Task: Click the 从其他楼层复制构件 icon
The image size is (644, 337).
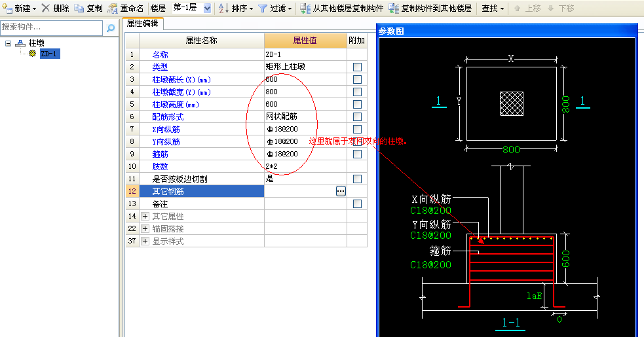Action: [305, 9]
